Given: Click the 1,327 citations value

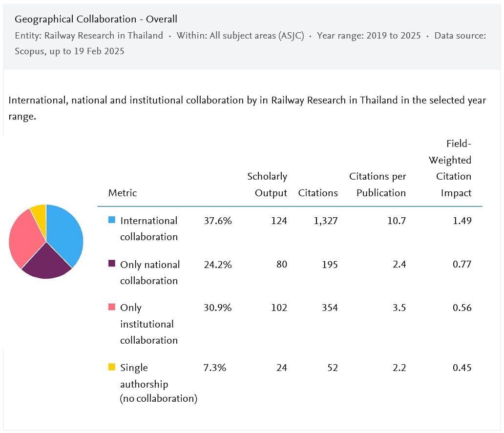Looking at the screenshot, I should point(324,221).
